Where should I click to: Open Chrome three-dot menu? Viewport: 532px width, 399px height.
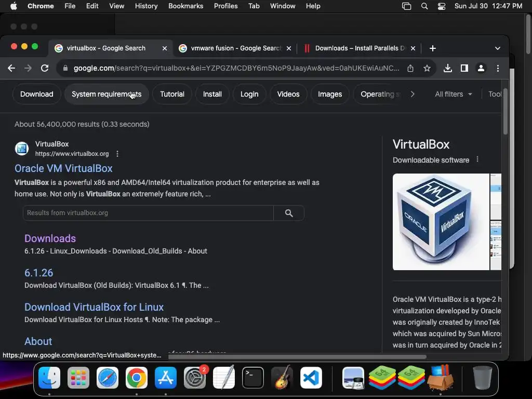click(498, 68)
